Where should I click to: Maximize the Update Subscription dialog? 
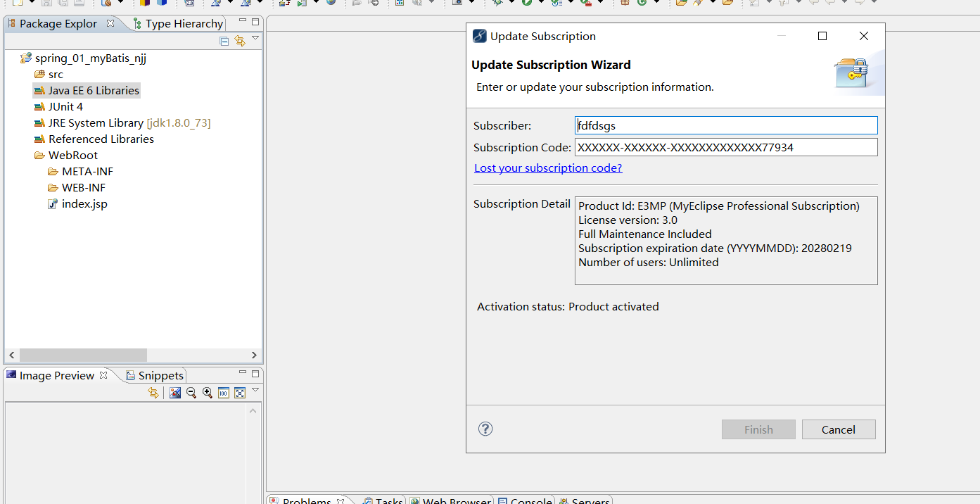[822, 36]
